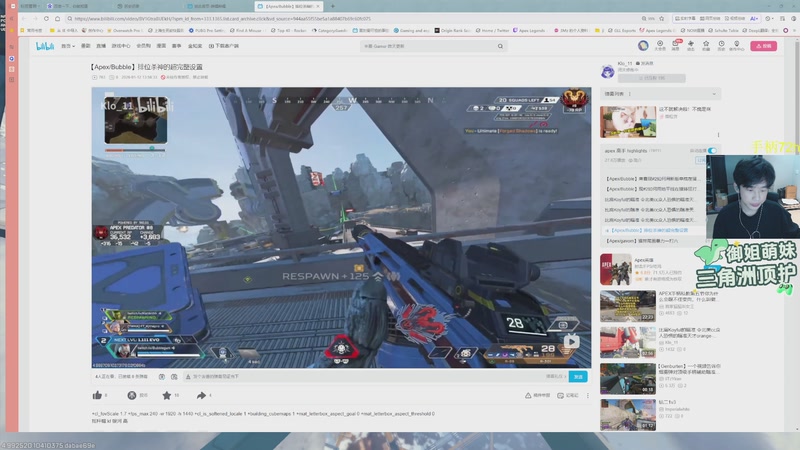Click the play overlay icon on video
The height and width of the screenshot is (450, 800).
point(571,341)
